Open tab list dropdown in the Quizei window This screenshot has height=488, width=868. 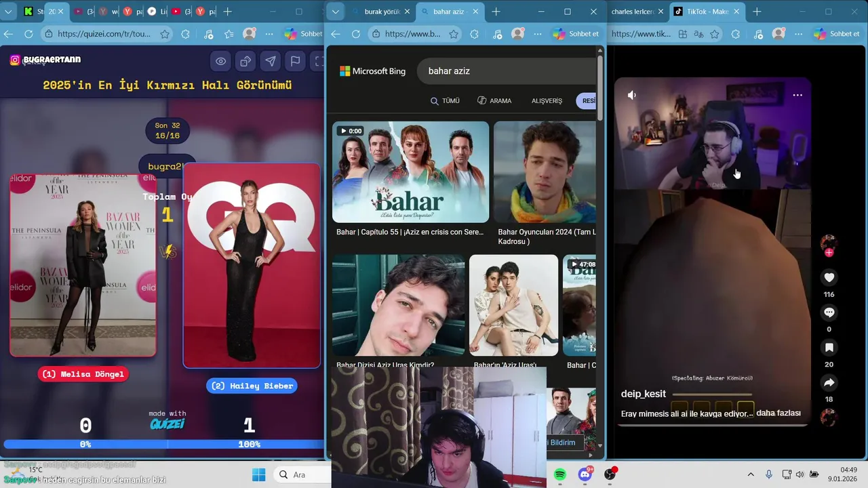click(9, 12)
